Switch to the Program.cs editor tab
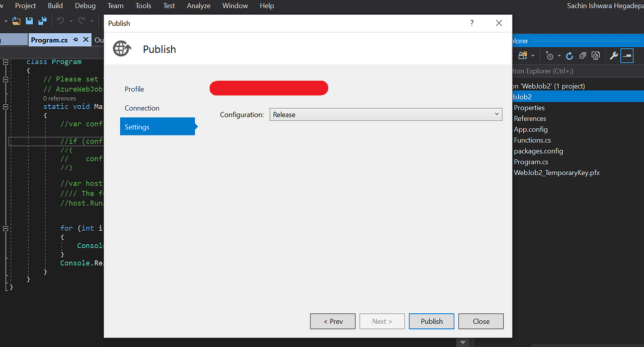This screenshot has height=347, width=644. tap(49, 40)
